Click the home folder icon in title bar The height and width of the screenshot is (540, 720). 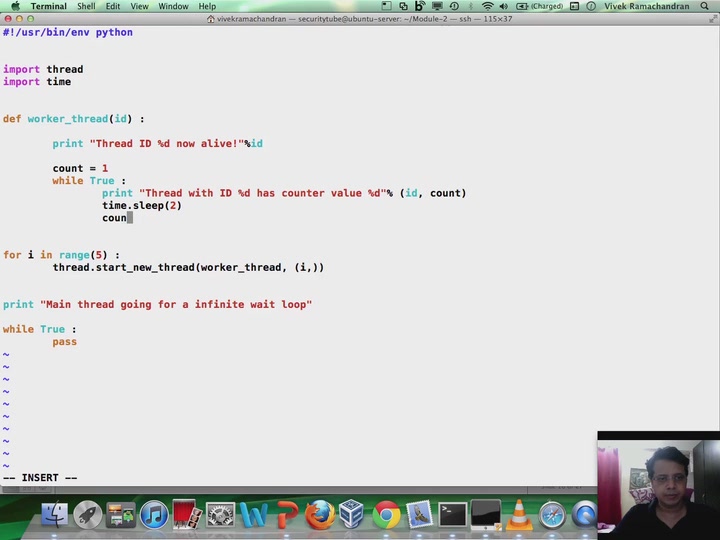pos(211,19)
